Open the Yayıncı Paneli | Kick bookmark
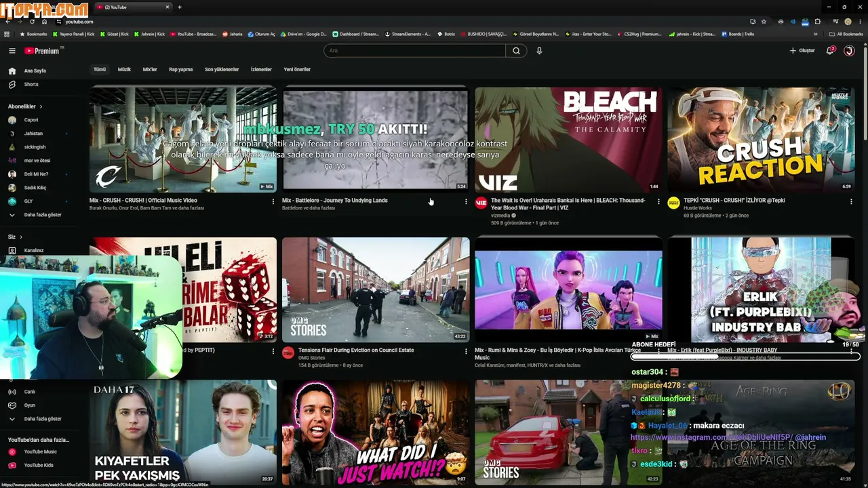Screen dimensions: 868x488 [x=75, y=34]
